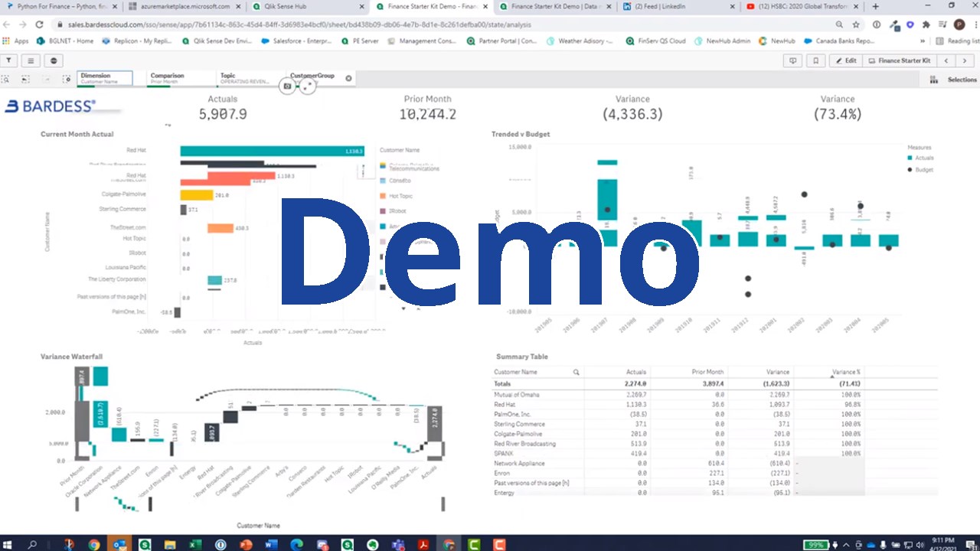Screen dimensions: 980x551
Task: Open the BGLNET - Home bookmark
Action: [x=67, y=41]
